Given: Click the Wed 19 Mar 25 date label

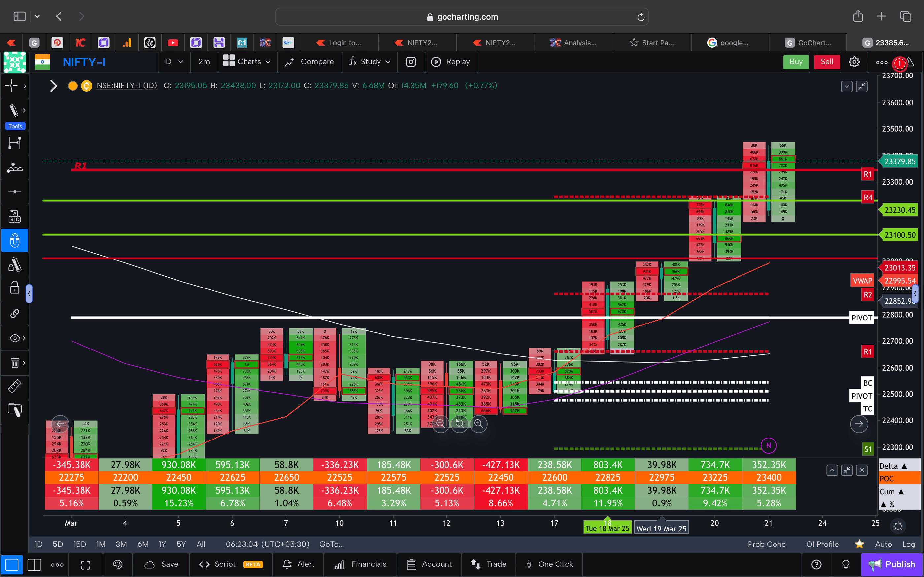Looking at the screenshot, I should point(661,528).
